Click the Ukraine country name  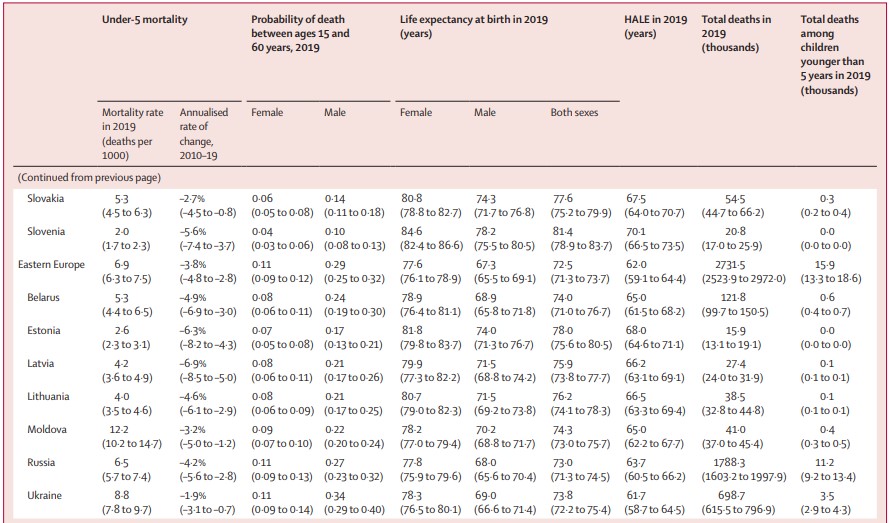point(44,496)
